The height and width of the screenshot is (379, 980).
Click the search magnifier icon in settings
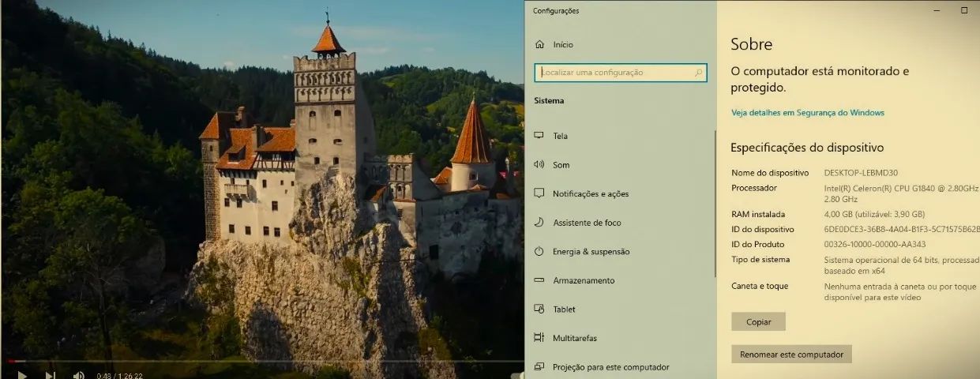click(x=698, y=73)
